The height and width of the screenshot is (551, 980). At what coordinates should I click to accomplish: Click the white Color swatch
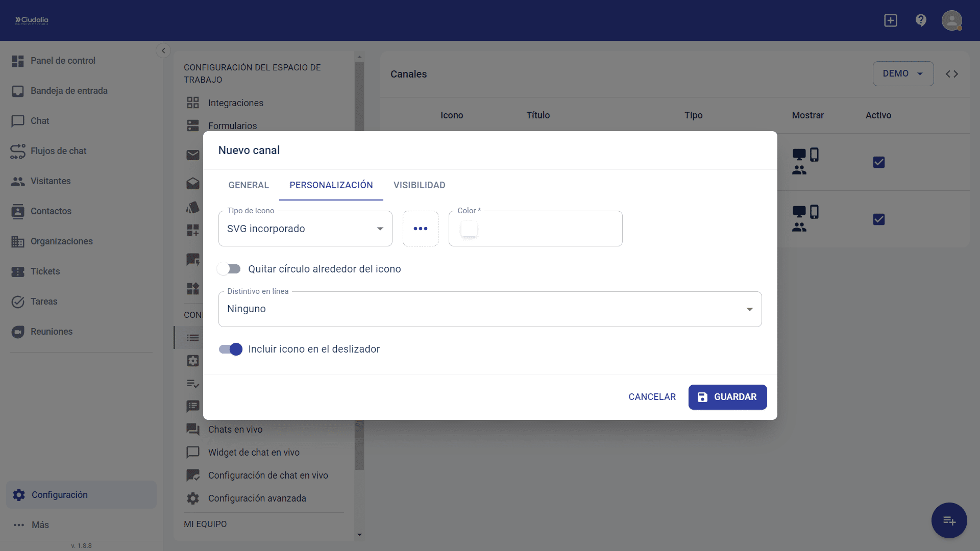click(x=469, y=229)
